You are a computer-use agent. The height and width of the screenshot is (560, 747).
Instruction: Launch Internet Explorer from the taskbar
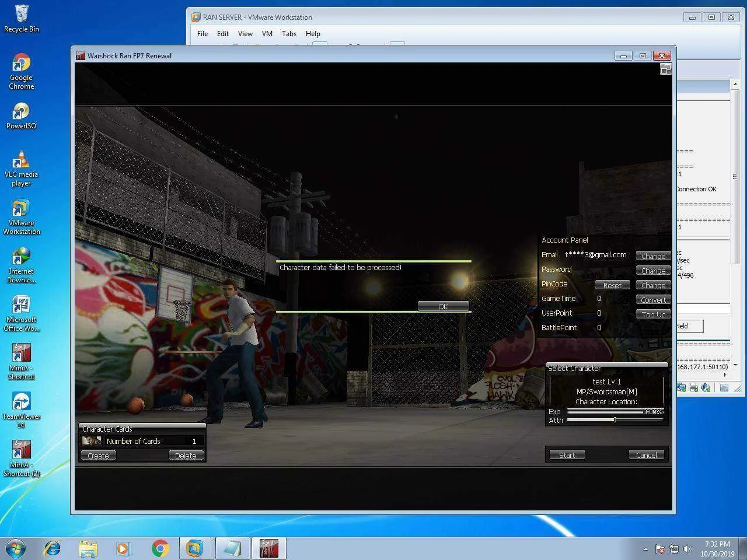[x=53, y=548]
